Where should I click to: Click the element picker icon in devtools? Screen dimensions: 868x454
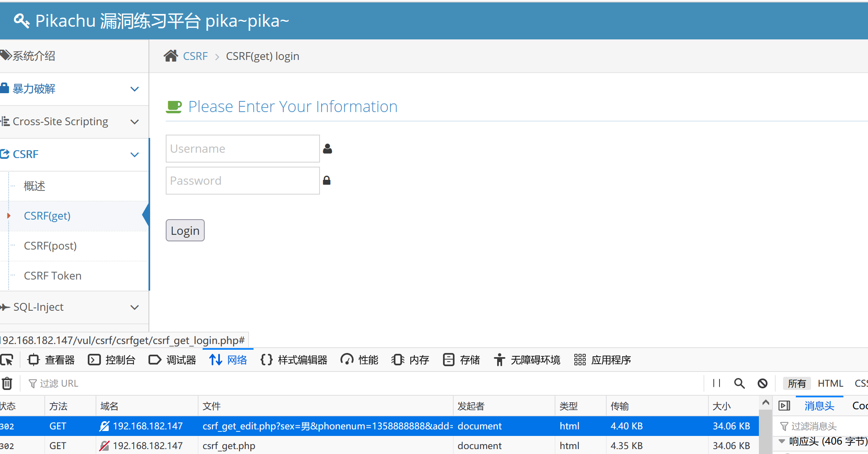coord(7,360)
